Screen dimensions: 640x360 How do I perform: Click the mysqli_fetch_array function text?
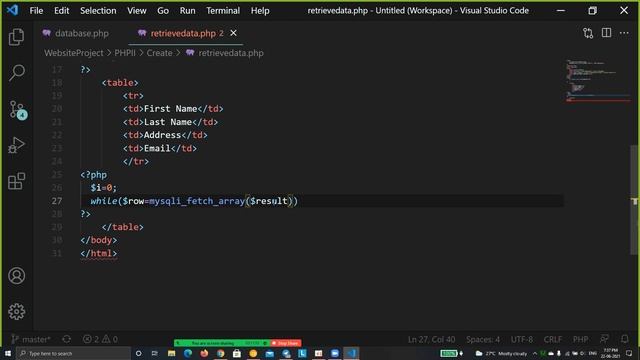[x=197, y=201]
